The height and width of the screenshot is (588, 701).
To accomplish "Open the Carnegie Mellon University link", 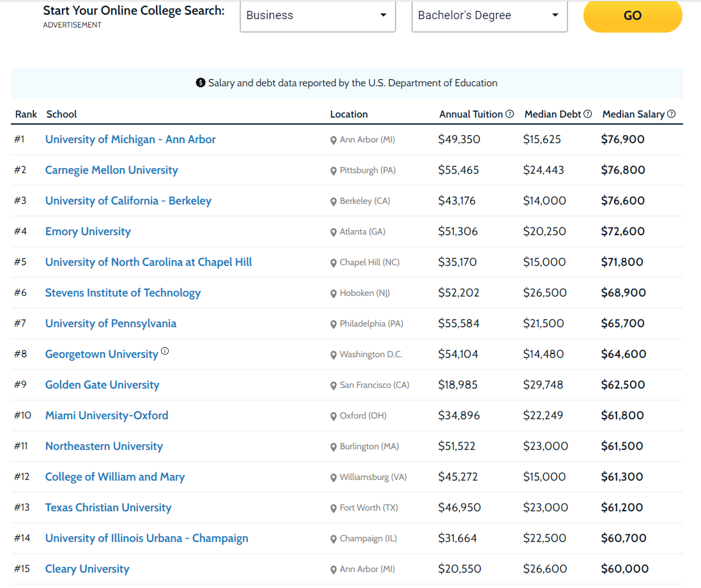I will 112,170.
